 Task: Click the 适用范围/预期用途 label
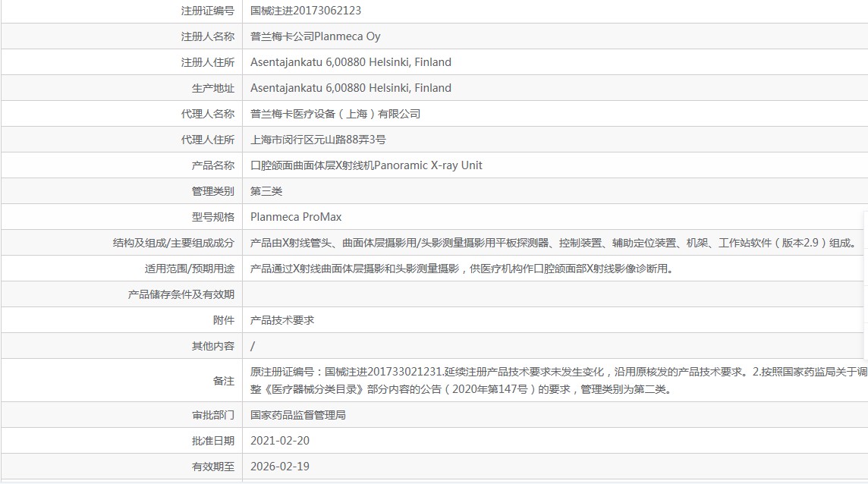tap(190, 269)
